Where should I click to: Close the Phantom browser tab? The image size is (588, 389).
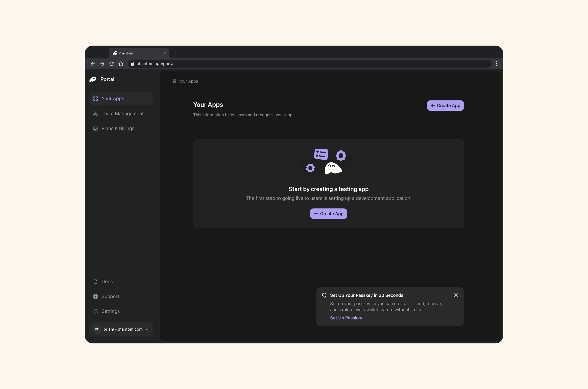pyautogui.click(x=164, y=53)
